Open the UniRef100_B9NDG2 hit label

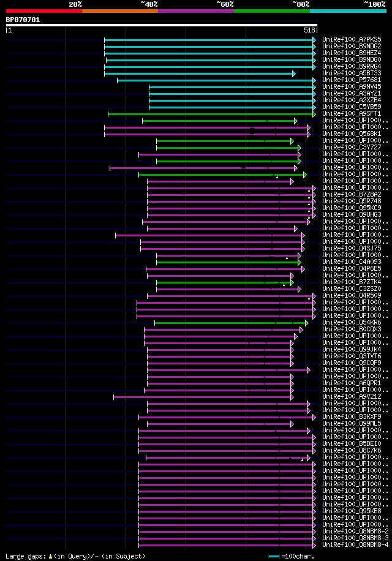(352, 47)
